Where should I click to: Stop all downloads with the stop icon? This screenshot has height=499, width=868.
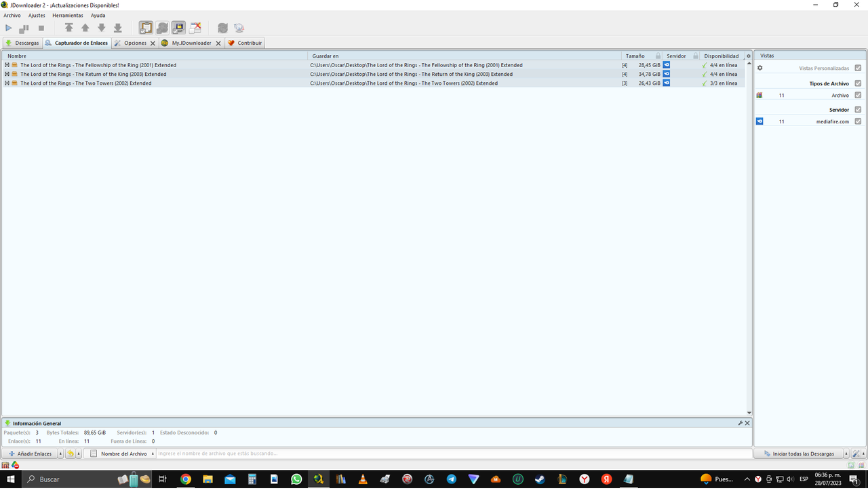click(41, 28)
